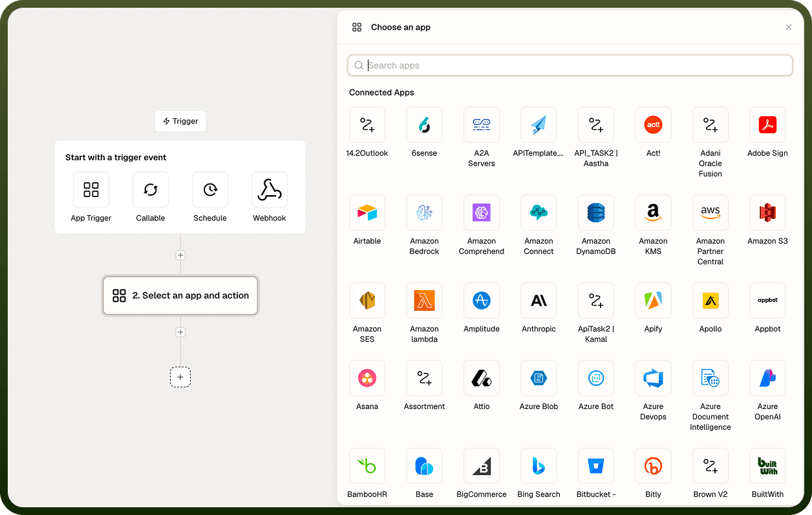Pick Azure Document Intelligence app
812x515 pixels.
click(710, 378)
